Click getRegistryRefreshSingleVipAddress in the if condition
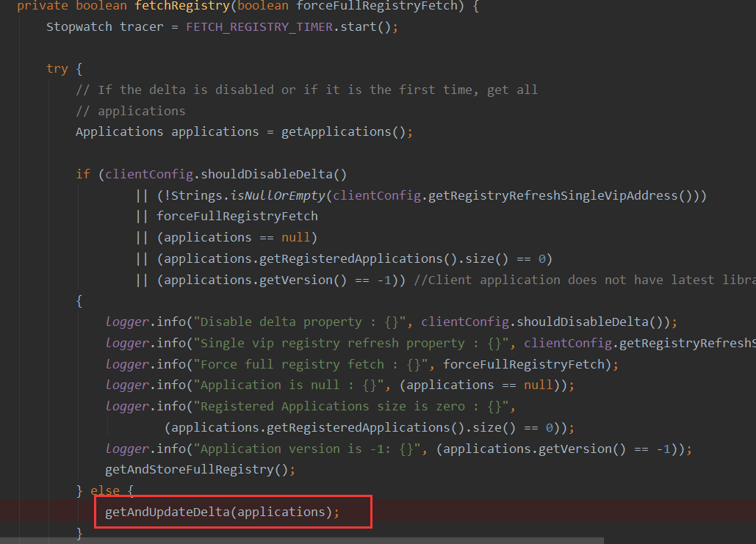This screenshot has width=756, height=544. tap(553, 195)
